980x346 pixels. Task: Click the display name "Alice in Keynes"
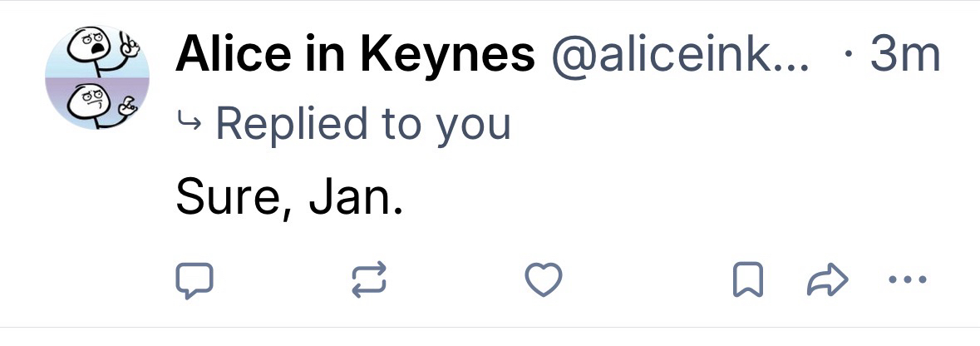355,56
